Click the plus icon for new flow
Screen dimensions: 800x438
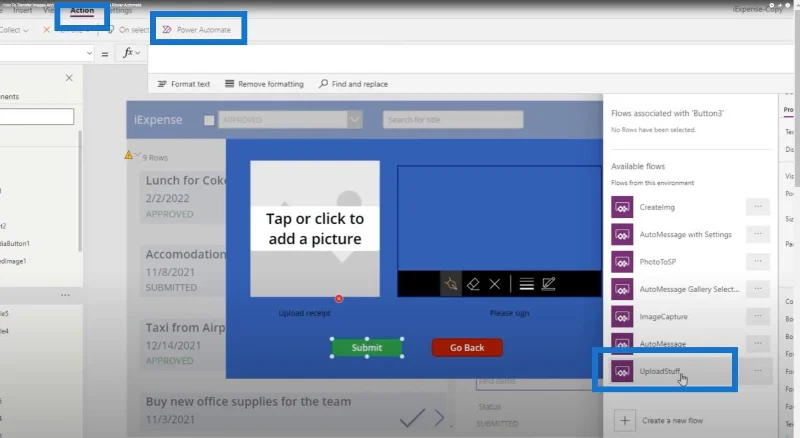click(624, 421)
